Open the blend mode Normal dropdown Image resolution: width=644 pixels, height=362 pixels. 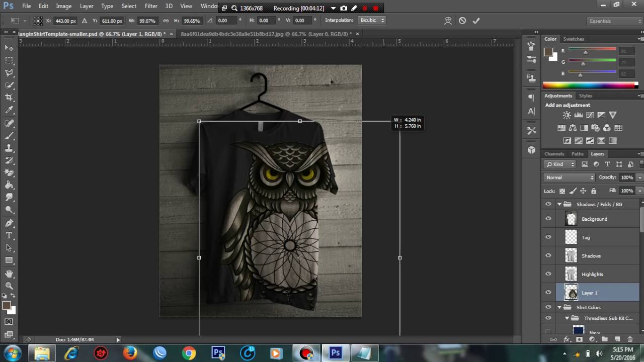pos(570,177)
